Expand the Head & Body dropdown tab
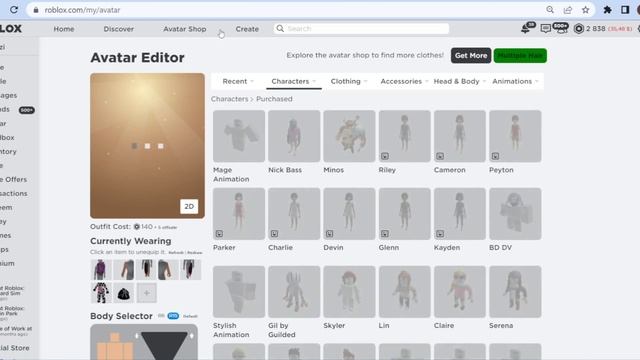This screenshot has height=360, width=640. click(x=460, y=81)
